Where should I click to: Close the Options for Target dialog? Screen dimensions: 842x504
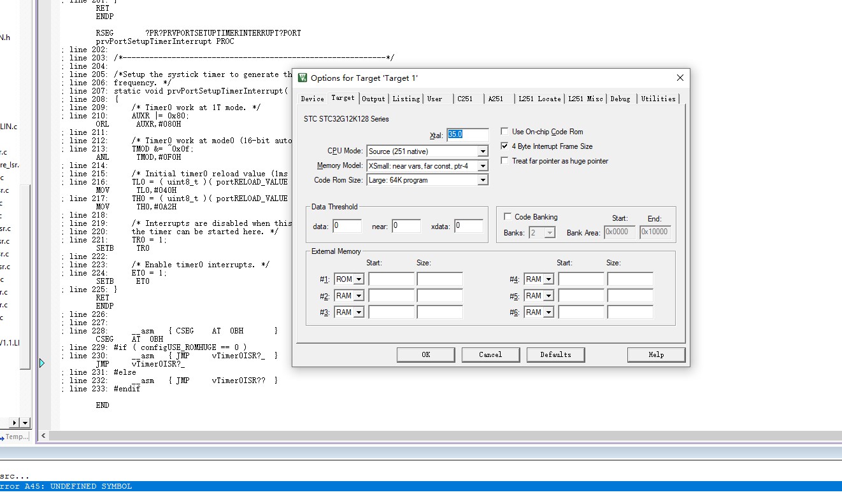pos(680,78)
